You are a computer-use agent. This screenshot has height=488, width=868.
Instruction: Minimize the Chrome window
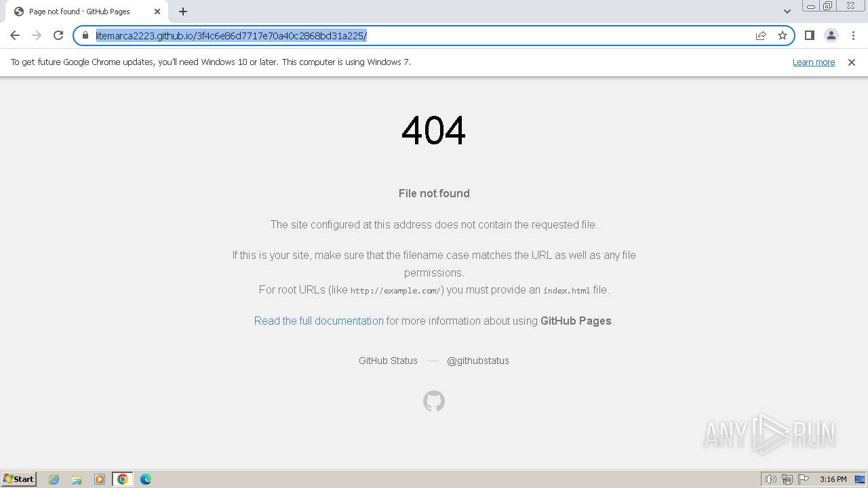click(810, 6)
